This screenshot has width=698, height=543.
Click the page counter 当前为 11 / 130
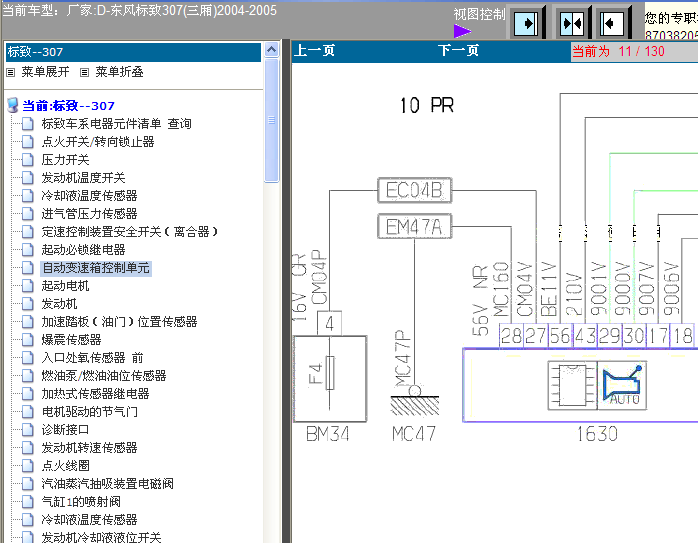pyautogui.click(x=618, y=51)
